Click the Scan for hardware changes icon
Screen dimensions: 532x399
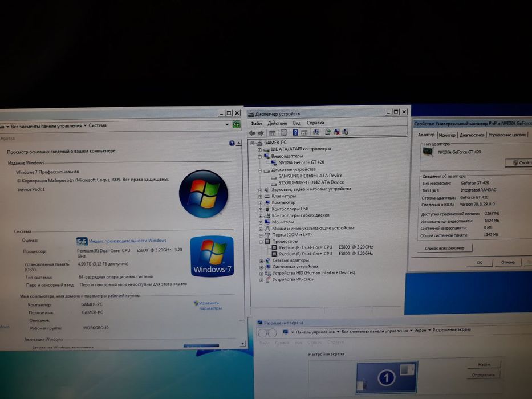316,132
